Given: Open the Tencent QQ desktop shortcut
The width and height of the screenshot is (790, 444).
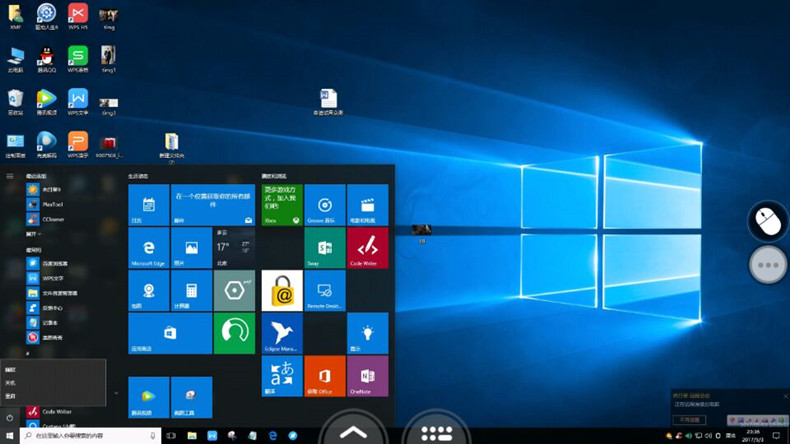Looking at the screenshot, I should click(x=46, y=57).
